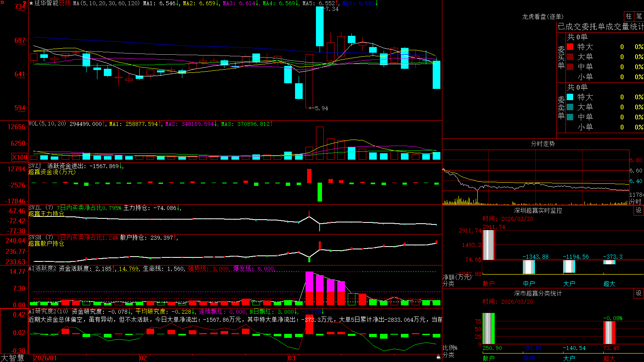Viewport: 644px width, 362px height.
Task: Click the 超大 bar showing -0.08%
Action: click(x=609, y=333)
